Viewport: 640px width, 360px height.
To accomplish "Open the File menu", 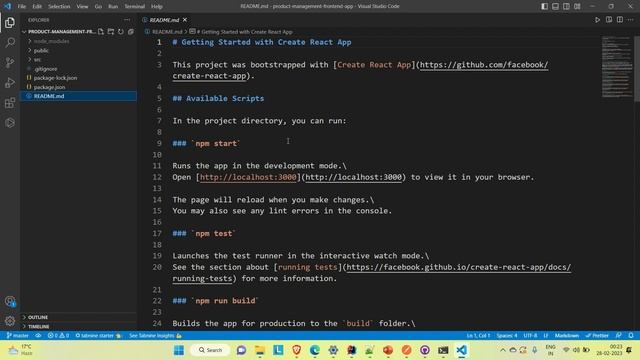I will (22, 7).
